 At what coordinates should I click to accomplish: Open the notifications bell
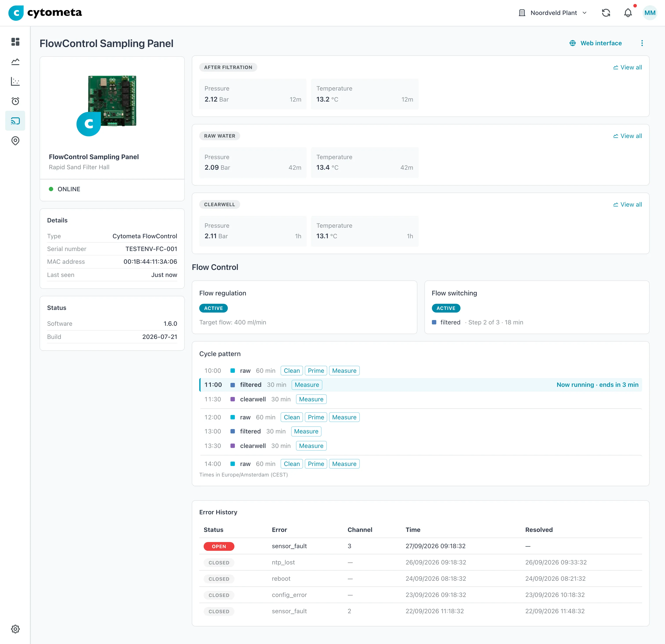coord(628,13)
